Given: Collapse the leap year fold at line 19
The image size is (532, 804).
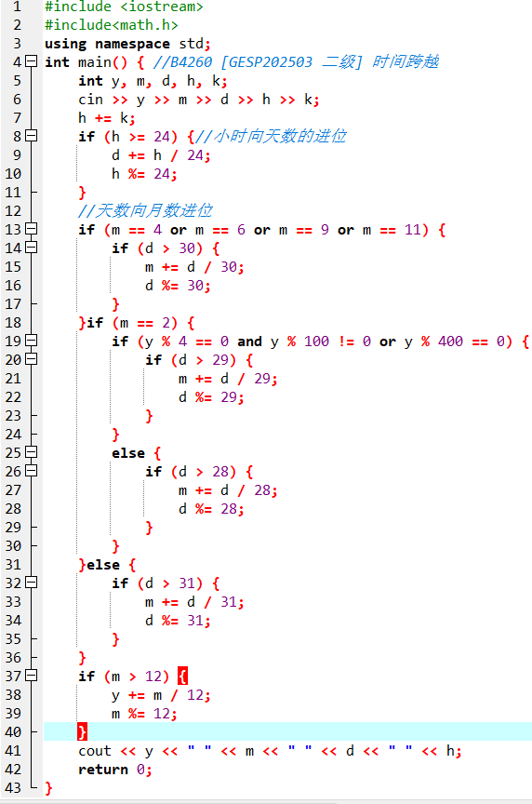Looking at the screenshot, I should click(32, 341).
